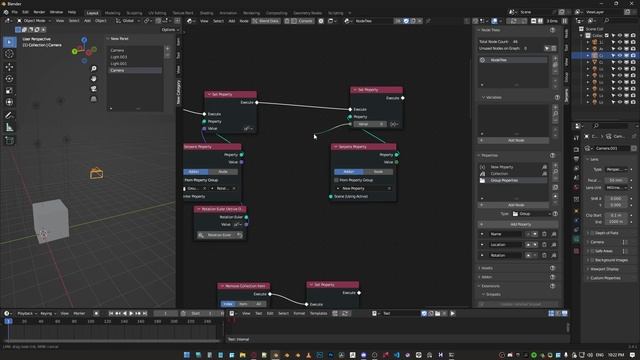Click help icon of Node Trees panel
This screenshot has height=360, width=640.
tap(552, 30)
